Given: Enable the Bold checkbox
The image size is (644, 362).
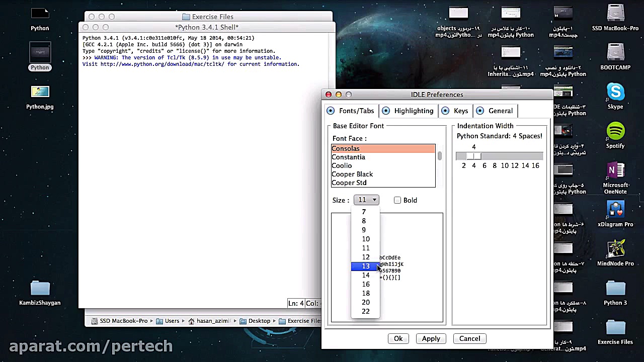Looking at the screenshot, I should [397, 200].
